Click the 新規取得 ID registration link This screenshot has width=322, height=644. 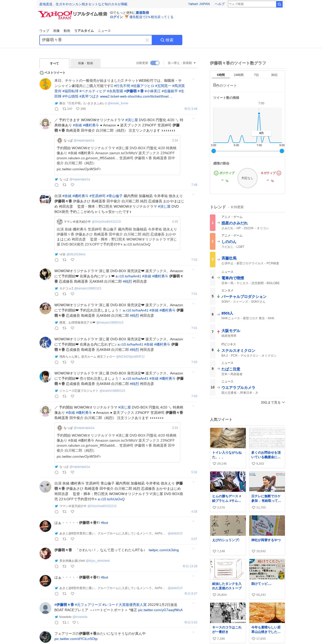[142, 13]
